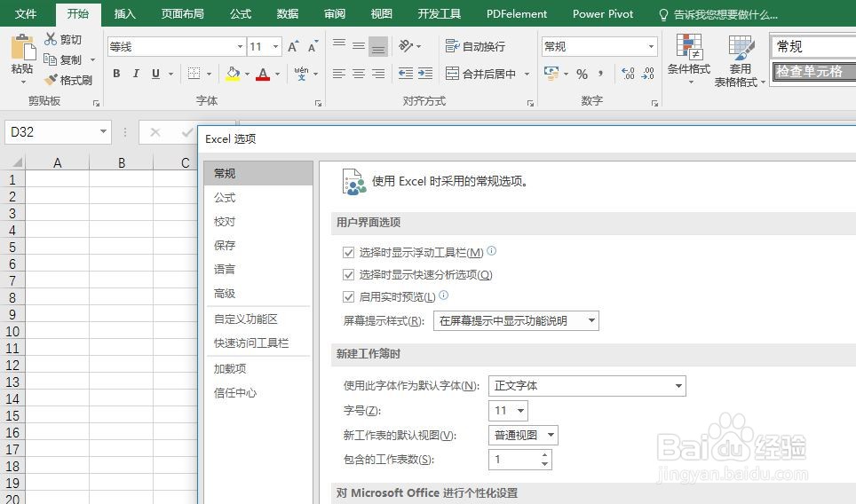The width and height of the screenshot is (856, 504).
Task: Expand the Name Box D32 dropdown
Action: pos(103,131)
